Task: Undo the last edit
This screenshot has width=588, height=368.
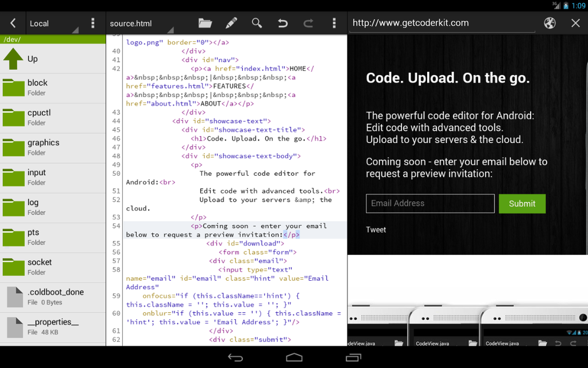Action: tap(282, 23)
